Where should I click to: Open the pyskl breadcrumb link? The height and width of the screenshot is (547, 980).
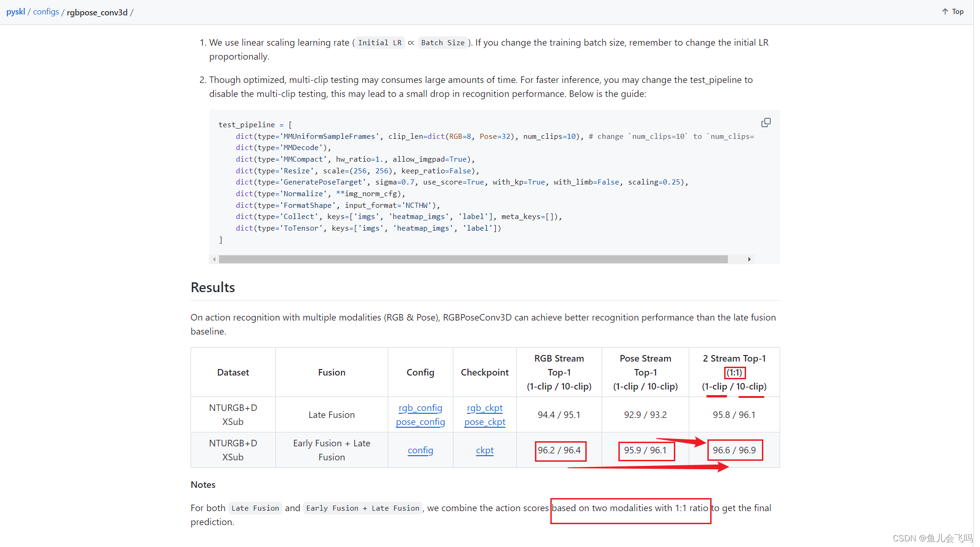coord(15,12)
